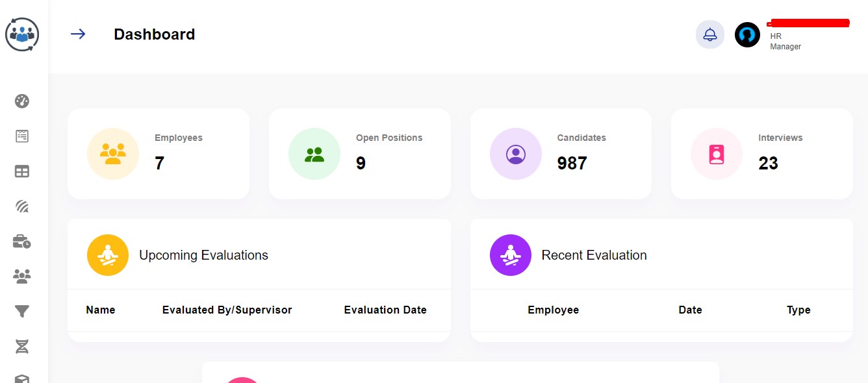This screenshot has height=383, width=868.
Task: Click the app logo at top left
Action: pos(22,34)
